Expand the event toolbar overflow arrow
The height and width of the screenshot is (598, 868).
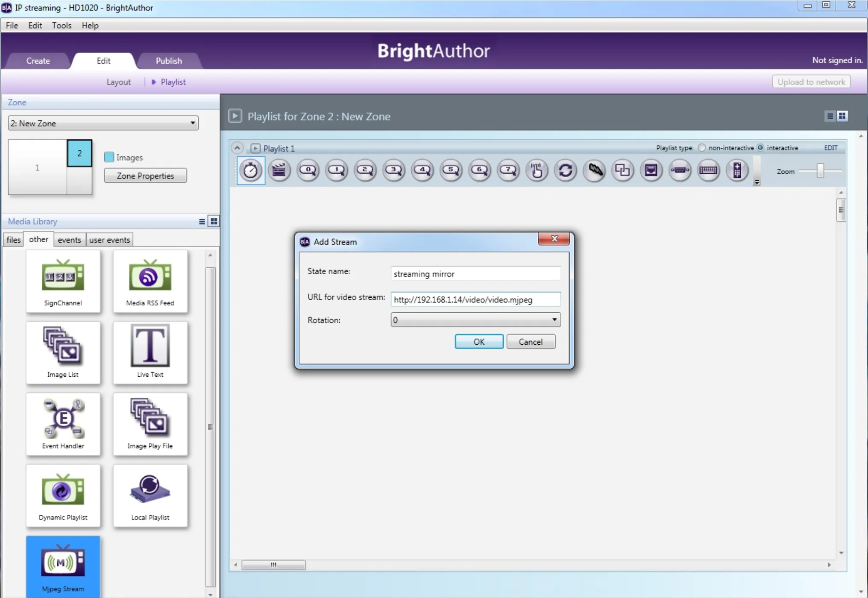point(757,182)
